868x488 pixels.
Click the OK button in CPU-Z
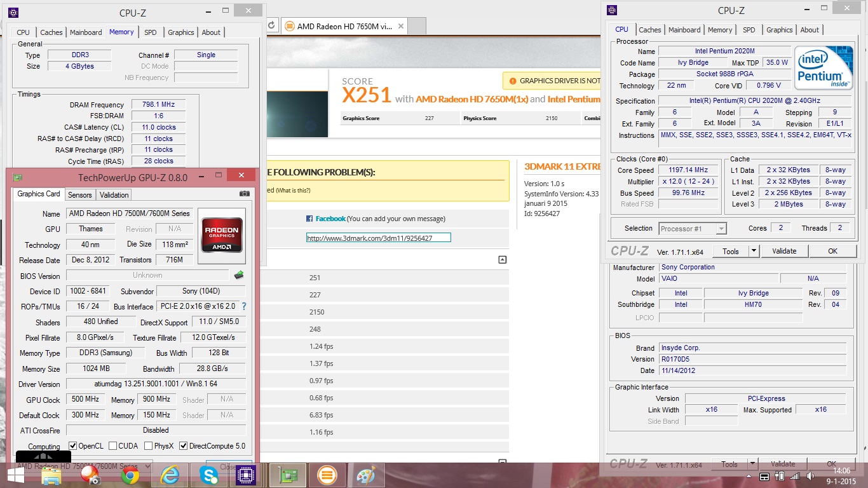point(832,251)
